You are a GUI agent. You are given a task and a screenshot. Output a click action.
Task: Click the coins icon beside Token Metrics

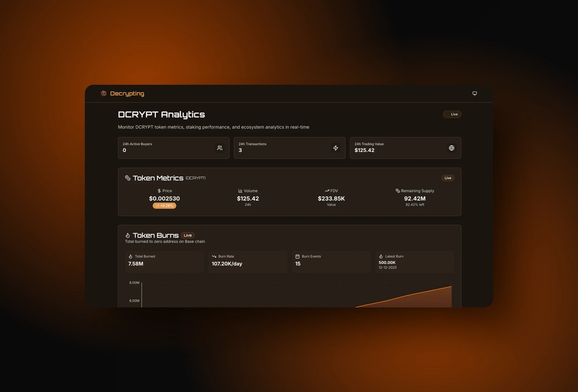pos(128,178)
